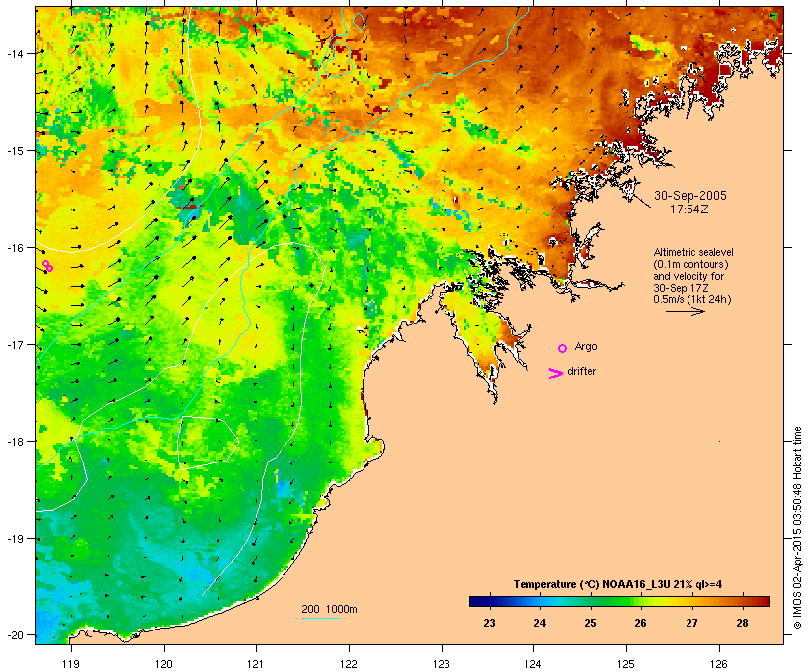810x672 pixels.
Task: Click the IMOS copyright timestamp text
Action: click(797, 528)
